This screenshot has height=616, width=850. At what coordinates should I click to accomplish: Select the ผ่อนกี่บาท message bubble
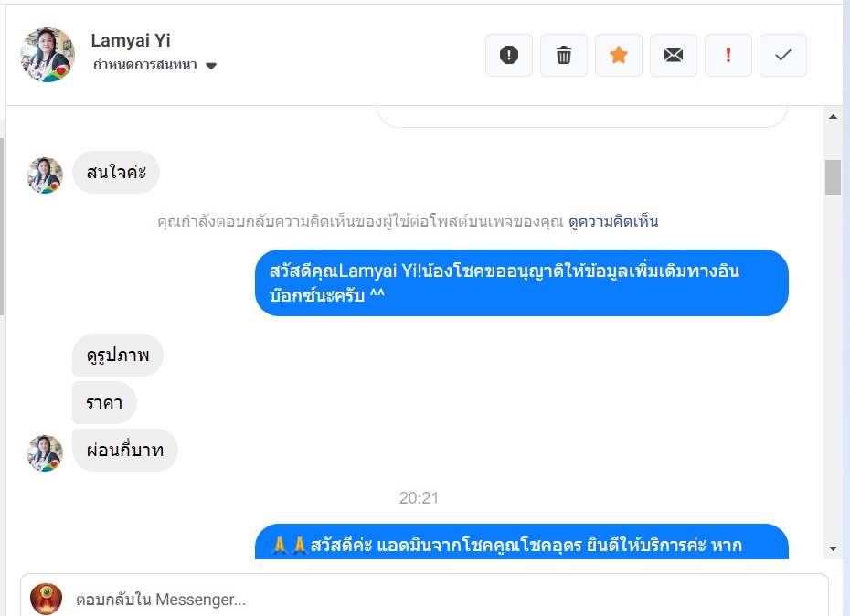[x=125, y=450]
